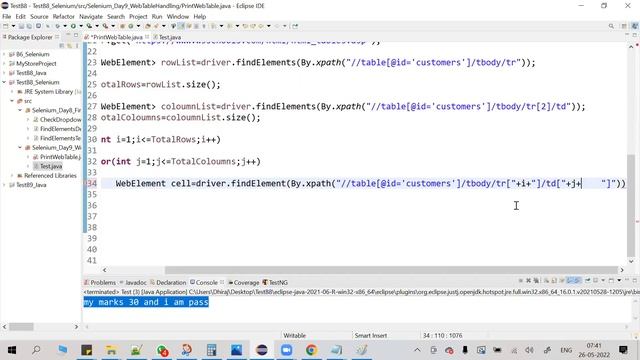Select the Java perspective icon
The image size is (640, 360).
pyautogui.click(x=635, y=26)
